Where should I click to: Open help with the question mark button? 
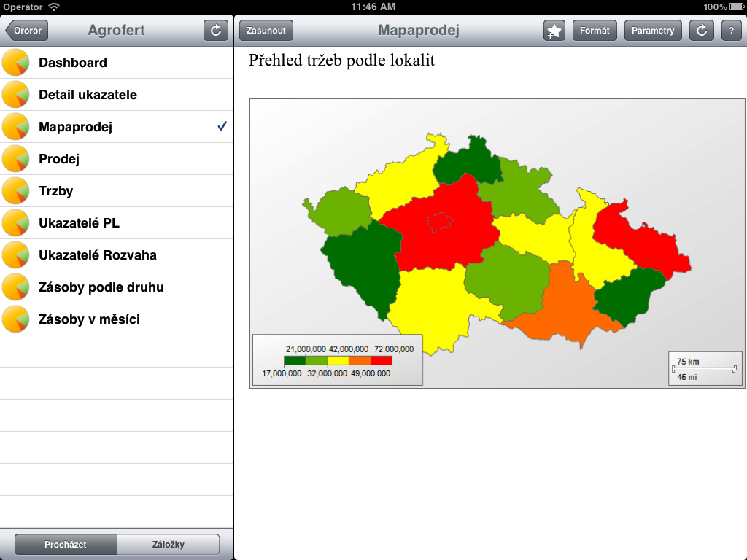731,31
